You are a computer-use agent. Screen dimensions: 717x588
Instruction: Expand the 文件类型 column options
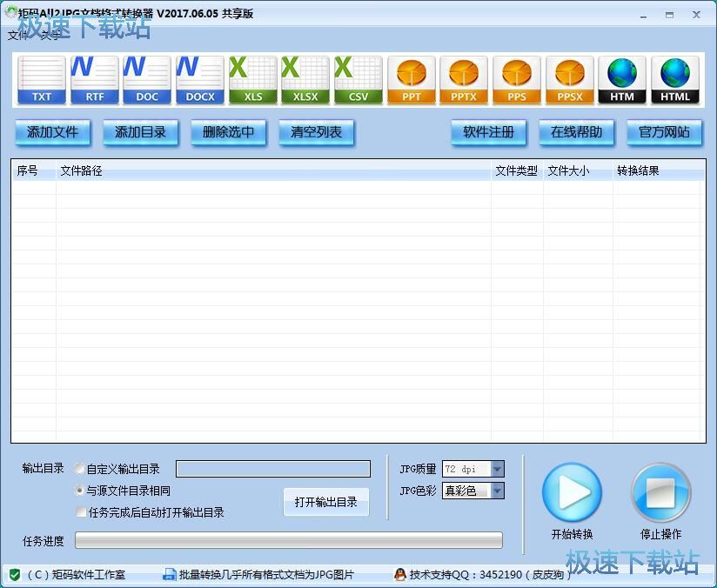pyautogui.click(x=517, y=170)
